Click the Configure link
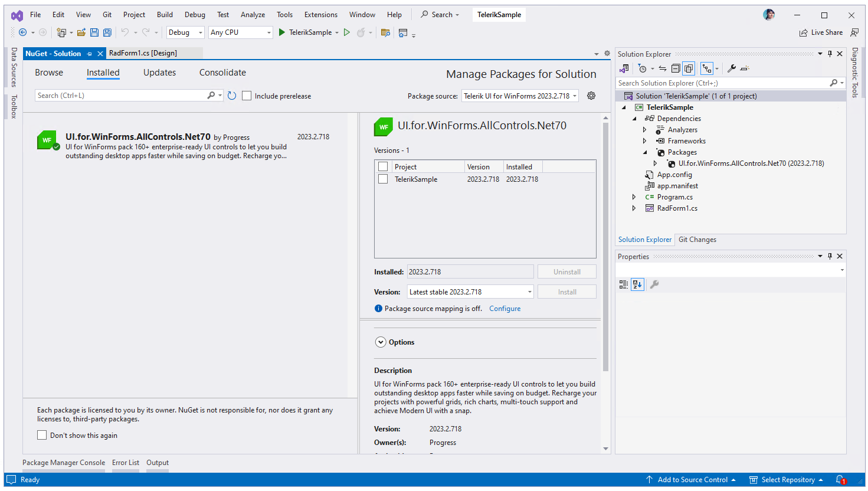The image size is (868, 491). pos(505,309)
